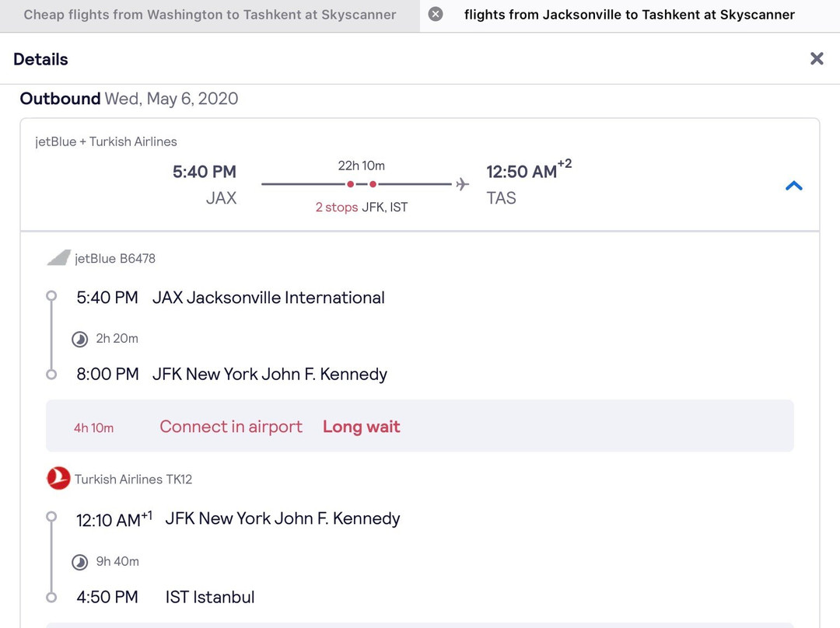The height and width of the screenshot is (628, 840).
Task: Click the '2 stops' label
Action: [336, 208]
